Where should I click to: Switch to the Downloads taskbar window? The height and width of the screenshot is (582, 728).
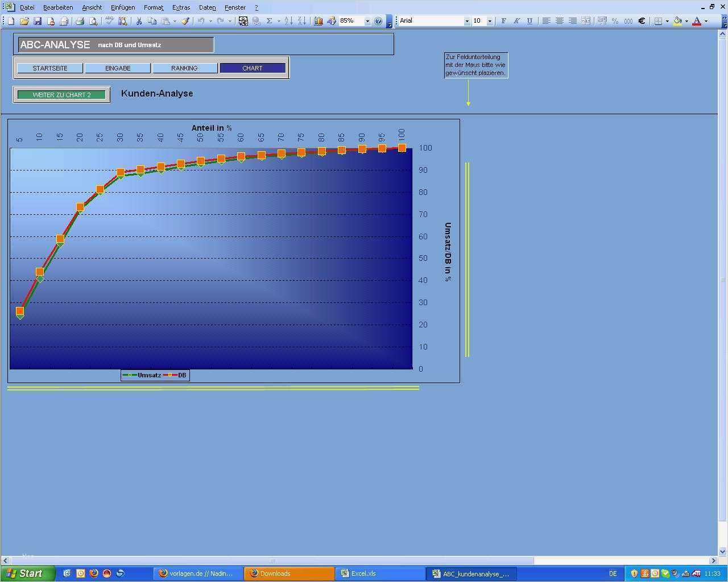click(x=289, y=573)
